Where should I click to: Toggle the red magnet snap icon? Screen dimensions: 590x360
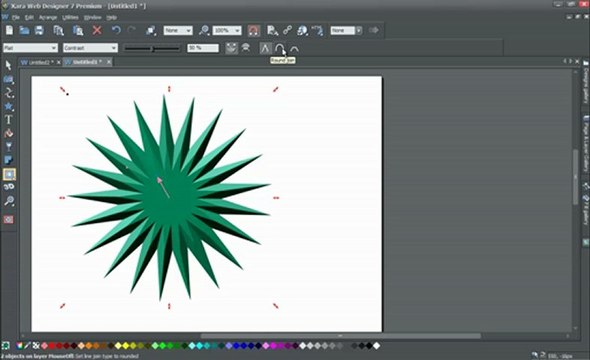click(254, 30)
